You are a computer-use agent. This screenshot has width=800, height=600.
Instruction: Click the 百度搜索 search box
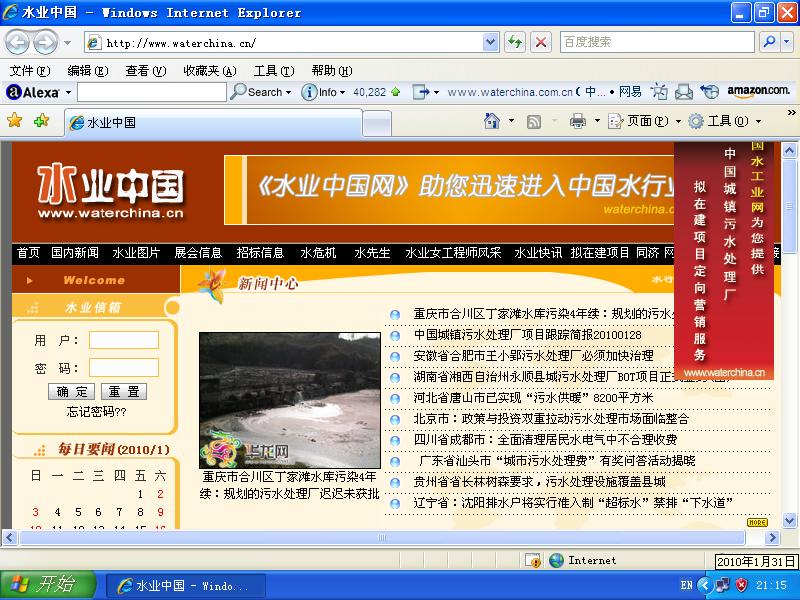tap(657, 42)
